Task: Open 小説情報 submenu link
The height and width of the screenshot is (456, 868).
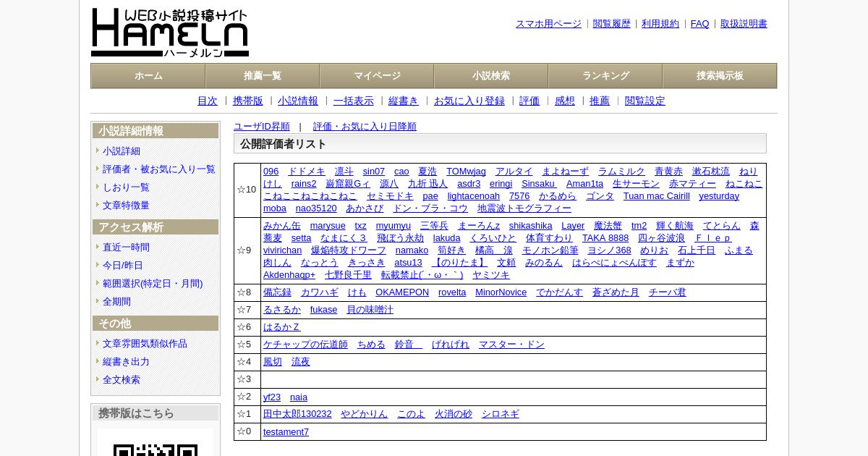Action: click(x=298, y=101)
